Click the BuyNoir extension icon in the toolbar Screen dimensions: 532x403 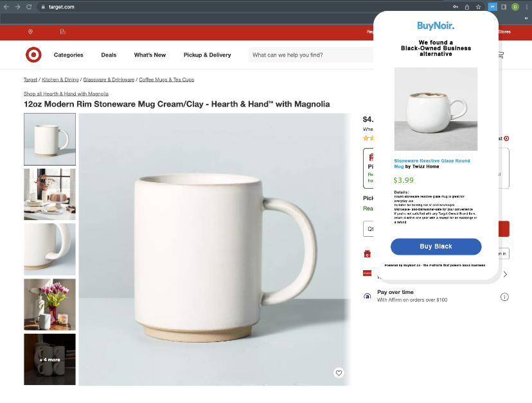coord(492,7)
